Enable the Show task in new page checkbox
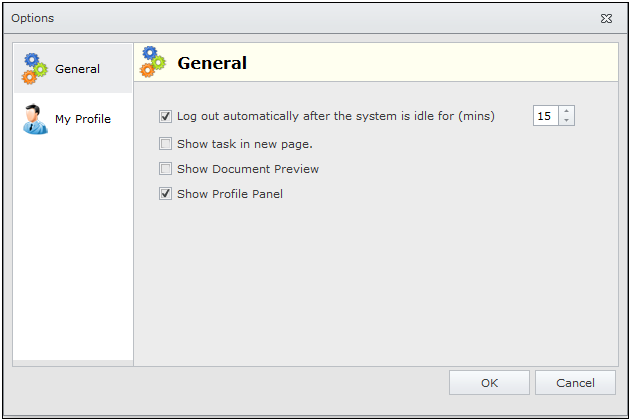629x419 pixels. 166,144
